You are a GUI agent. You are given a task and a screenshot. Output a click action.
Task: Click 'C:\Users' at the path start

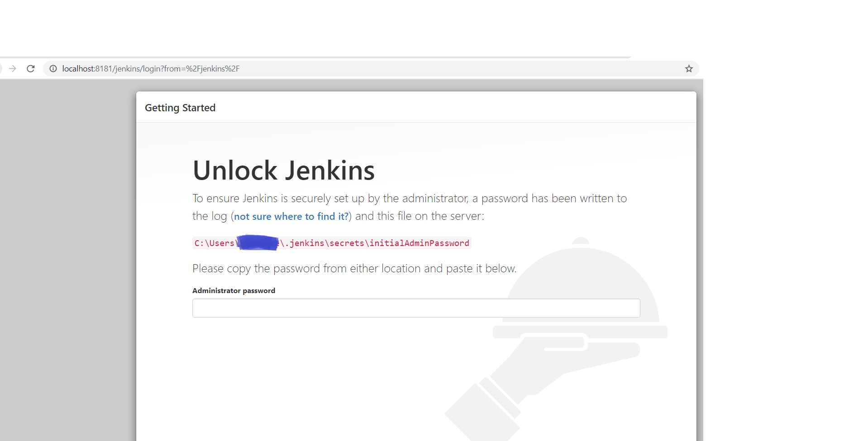[x=214, y=243]
